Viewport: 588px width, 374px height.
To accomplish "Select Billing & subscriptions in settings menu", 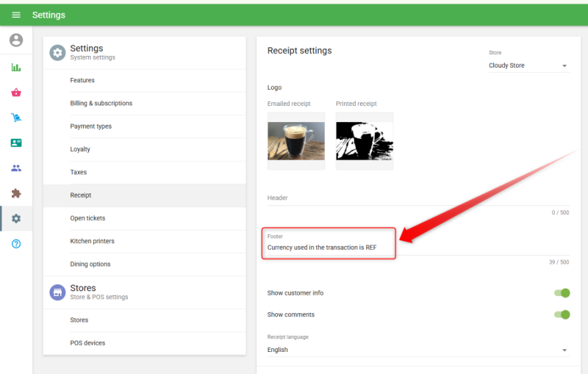I will pyautogui.click(x=101, y=104).
